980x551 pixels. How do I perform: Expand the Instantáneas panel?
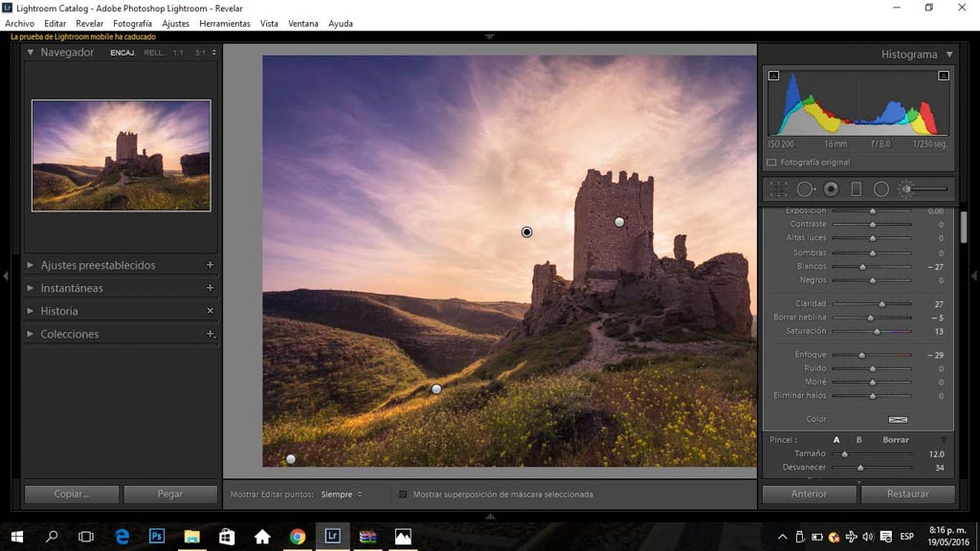31,288
